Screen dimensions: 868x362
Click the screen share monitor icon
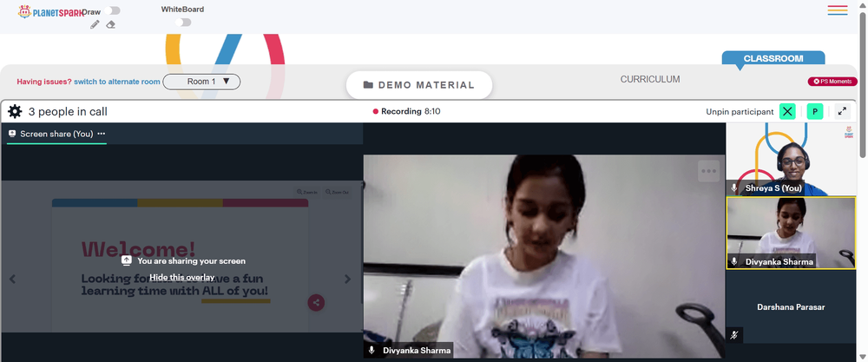(12, 134)
